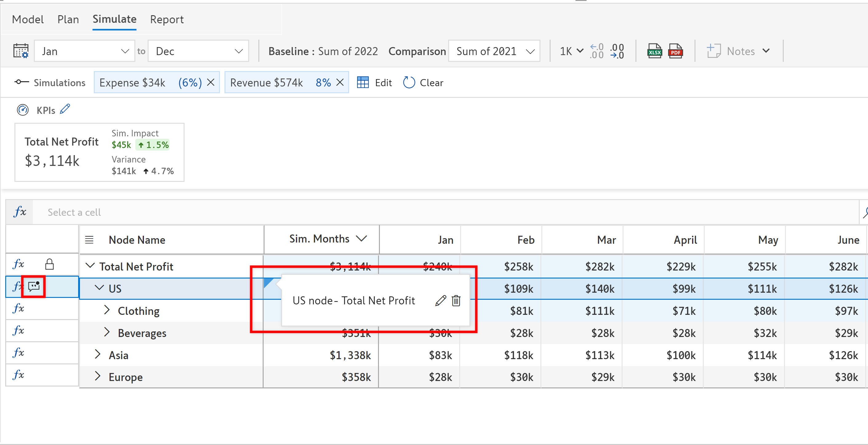Collapse the US tree node

(x=99, y=288)
